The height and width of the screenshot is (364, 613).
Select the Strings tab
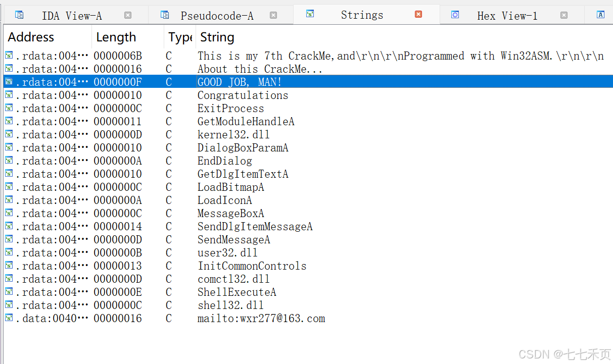pyautogui.click(x=362, y=15)
